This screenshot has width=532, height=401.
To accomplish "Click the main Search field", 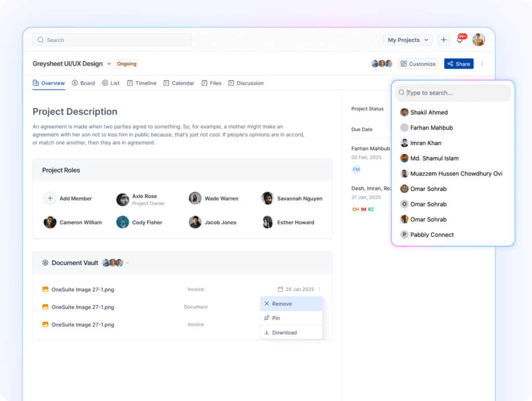I will [112, 40].
